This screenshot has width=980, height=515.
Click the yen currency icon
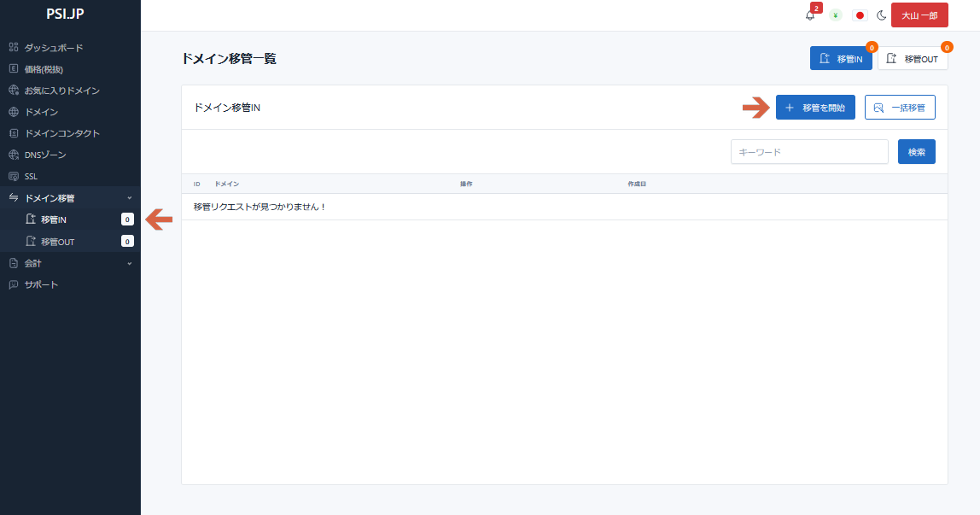point(836,15)
